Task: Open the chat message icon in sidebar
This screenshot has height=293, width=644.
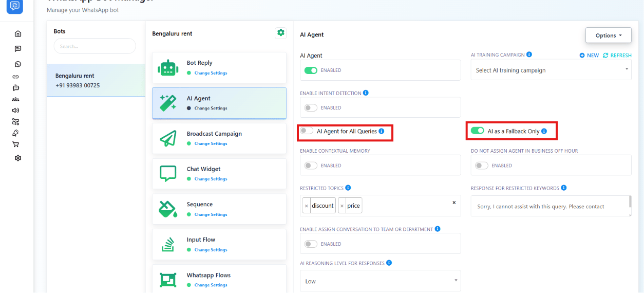Action: point(18,49)
